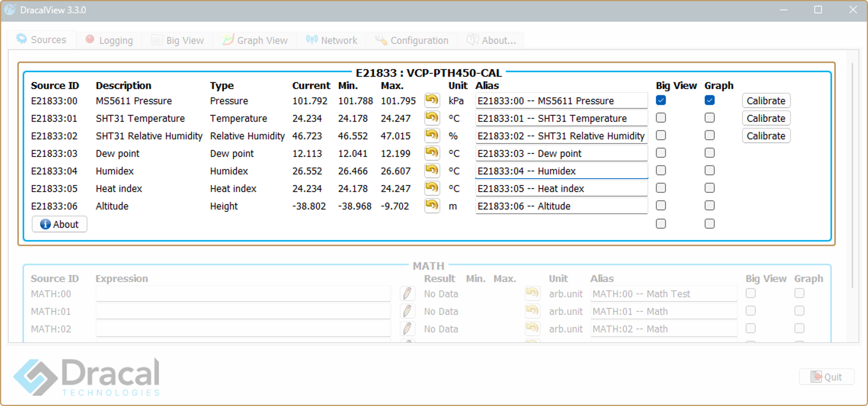The height and width of the screenshot is (406, 868).
Task: Maximize the DracalView window
Action: pyautogui.click(x=818, y=10)
